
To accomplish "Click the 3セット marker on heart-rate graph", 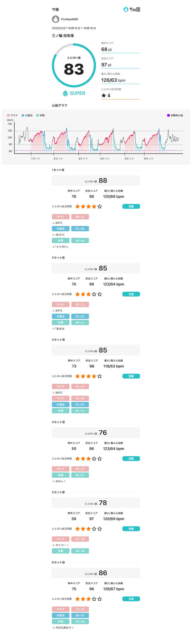I will tap(83, 159).
